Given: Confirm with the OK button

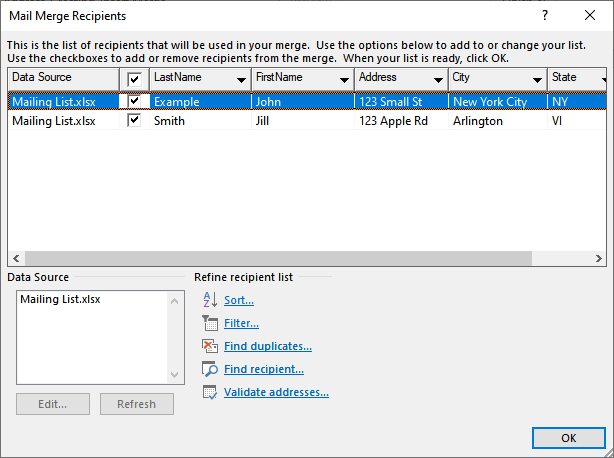Looking at the screenshot, I should click(x=569, y=438).
